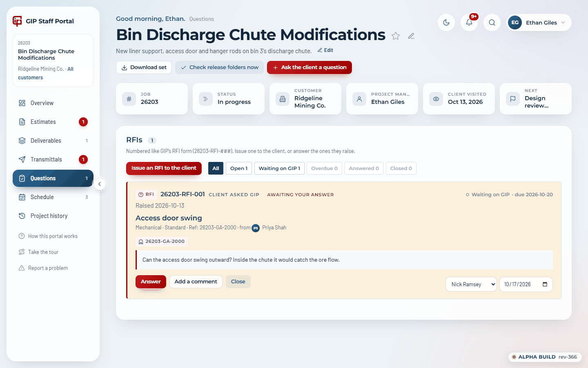Filter RFIs by Waiting on GIP
This screenshot has height=368, width=588.
[x=279, y=168]
